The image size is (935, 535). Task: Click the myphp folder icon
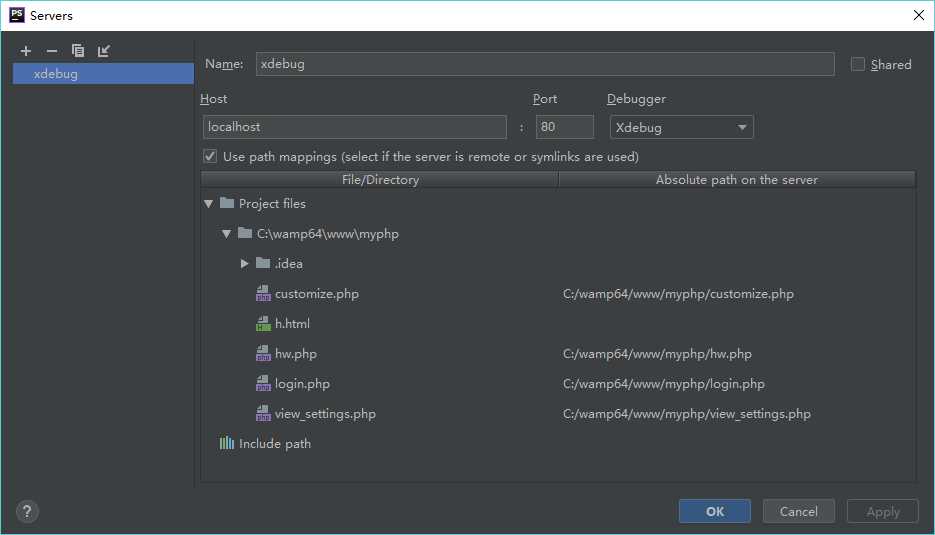point(244,233)
